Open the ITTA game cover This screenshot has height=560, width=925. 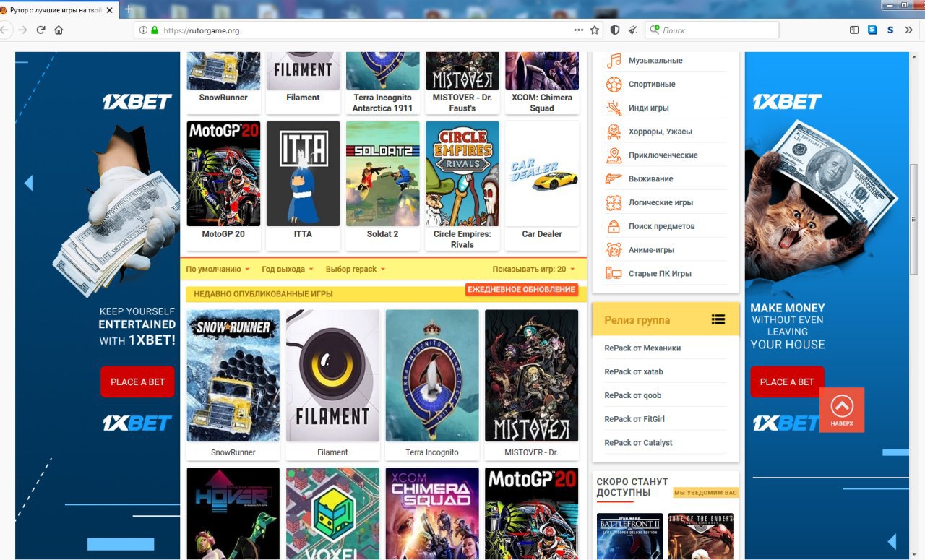point(303,173)
